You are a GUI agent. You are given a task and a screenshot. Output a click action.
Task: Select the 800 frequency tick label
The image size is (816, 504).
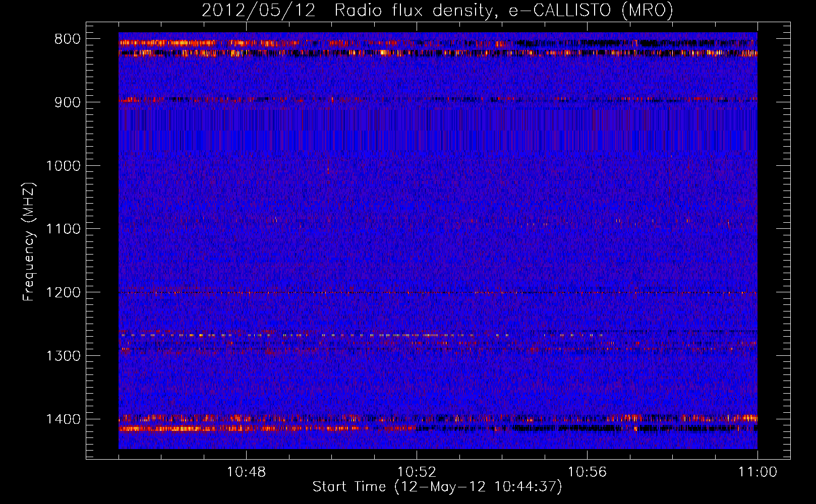click(x=67, y=39)
